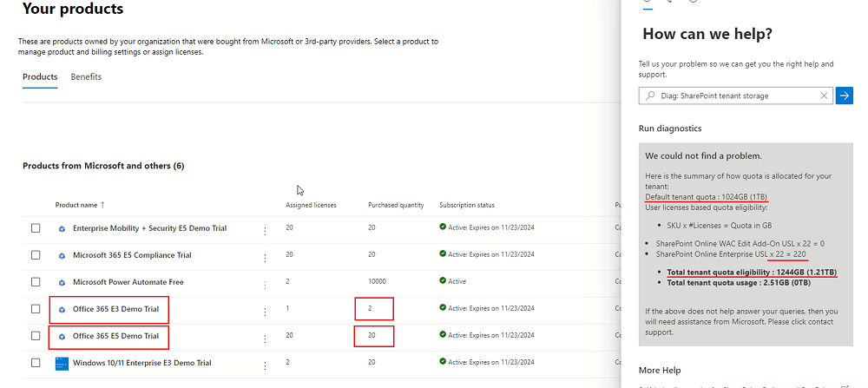
Task: Click the Assigned licenses column header
Action: [x=311, y=206]
